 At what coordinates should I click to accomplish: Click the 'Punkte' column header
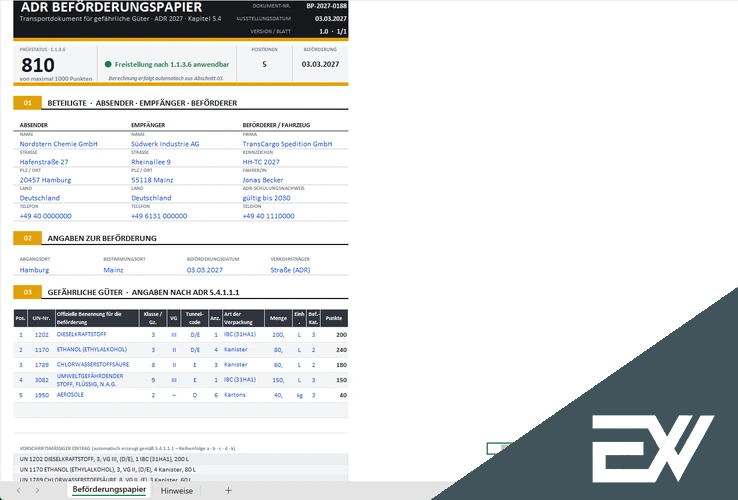[334, 318]
